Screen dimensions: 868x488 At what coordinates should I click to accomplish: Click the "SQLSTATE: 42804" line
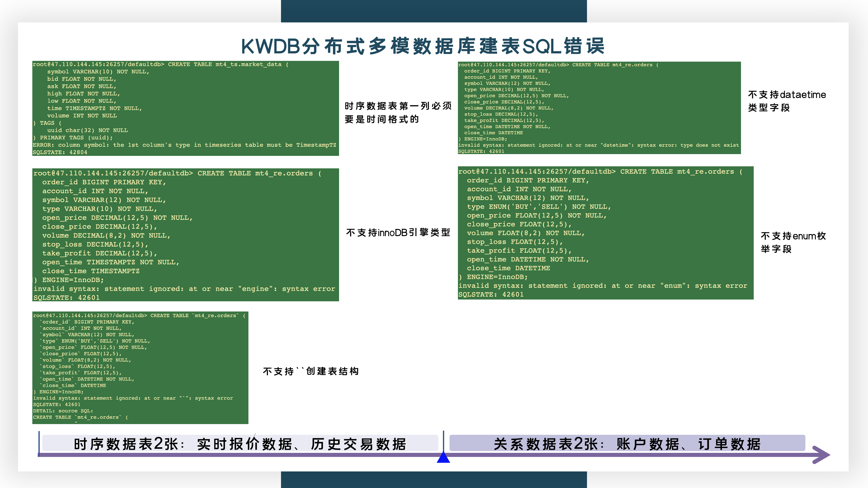pos(60,153)
